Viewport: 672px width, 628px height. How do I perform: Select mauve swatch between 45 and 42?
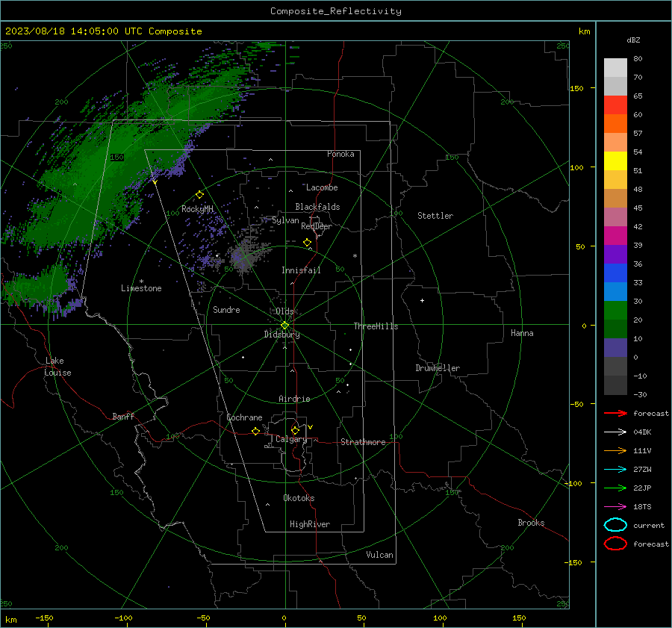tap(615, 217)
